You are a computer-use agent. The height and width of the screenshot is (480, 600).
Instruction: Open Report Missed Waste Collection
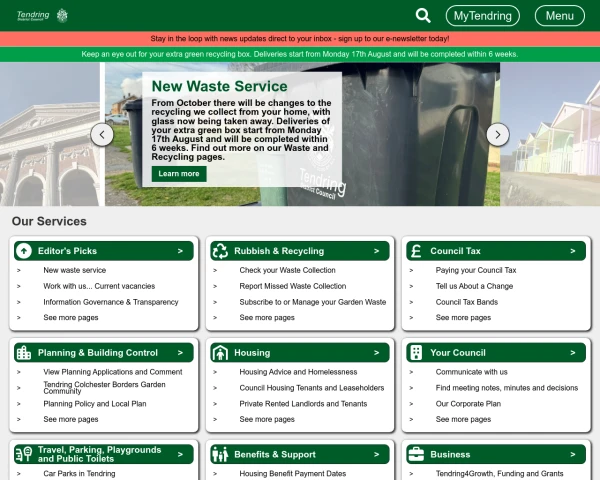(x=293, y=286)
